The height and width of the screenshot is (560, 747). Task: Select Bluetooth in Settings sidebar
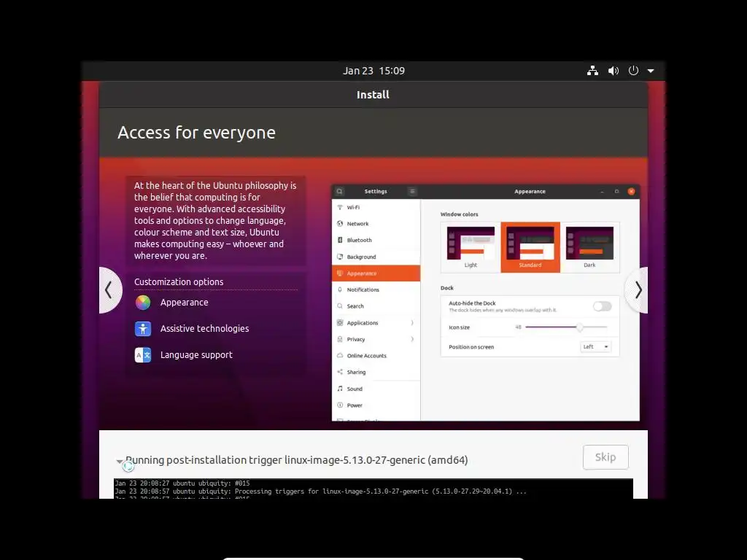coord(376,241)
